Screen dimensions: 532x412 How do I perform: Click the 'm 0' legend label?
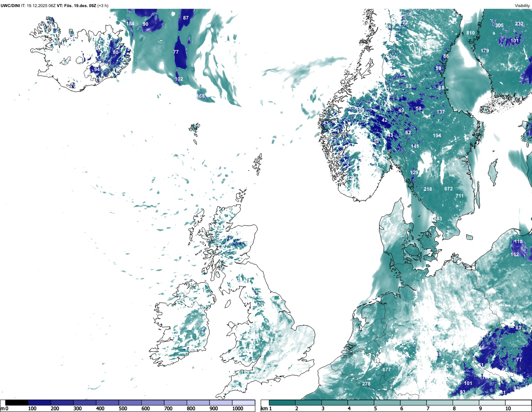point(5,409)
